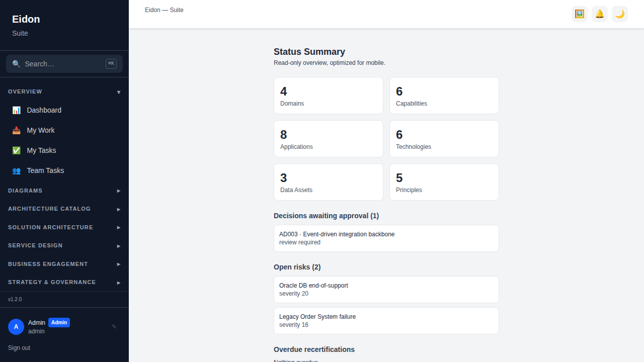Expand the Business Engagement section
644x362 pixels.
pyautogui.click(x=64, y=264)
